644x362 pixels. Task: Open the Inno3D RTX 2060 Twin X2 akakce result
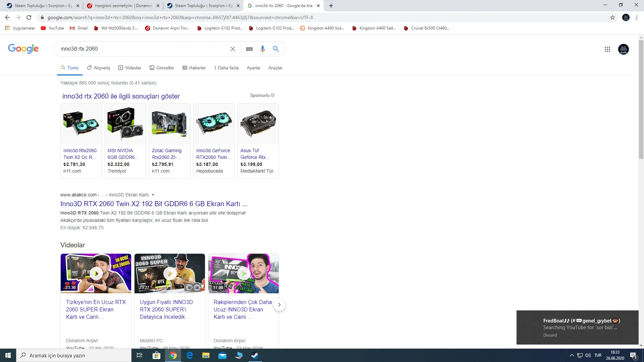pyautogui.click(x=154, y=204)
